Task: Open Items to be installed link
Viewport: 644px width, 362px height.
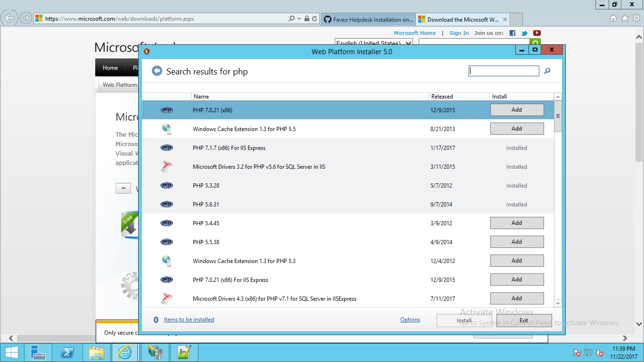Action: tap(189, 320)
